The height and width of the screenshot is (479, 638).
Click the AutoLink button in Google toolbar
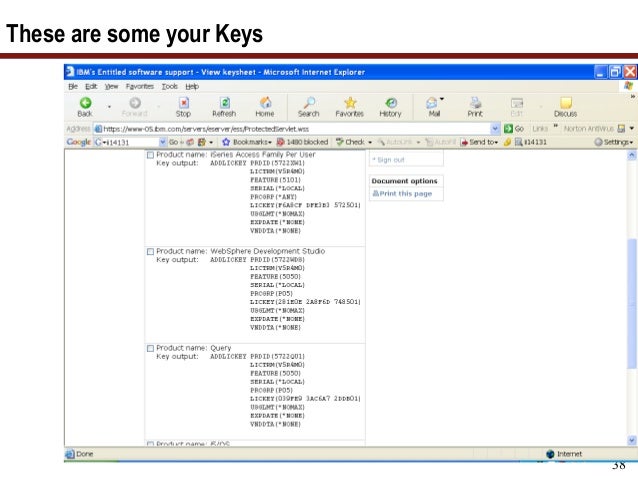click(395, 142)
